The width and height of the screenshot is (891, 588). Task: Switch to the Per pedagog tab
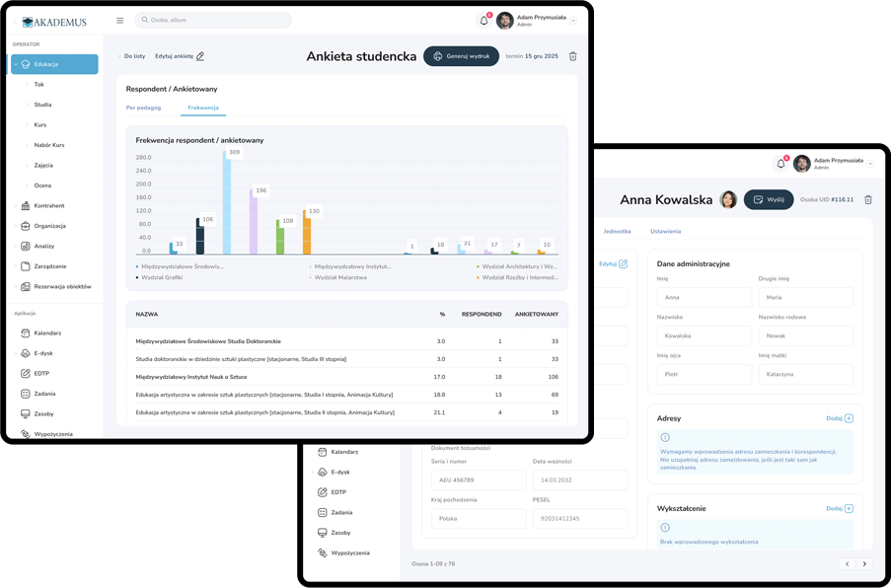[x=143, y=107]
